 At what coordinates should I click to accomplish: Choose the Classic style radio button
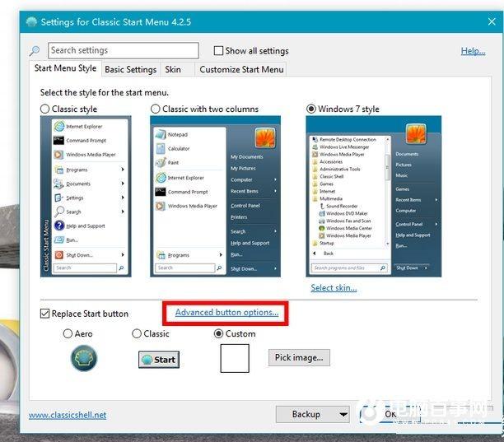coord(45,109)
